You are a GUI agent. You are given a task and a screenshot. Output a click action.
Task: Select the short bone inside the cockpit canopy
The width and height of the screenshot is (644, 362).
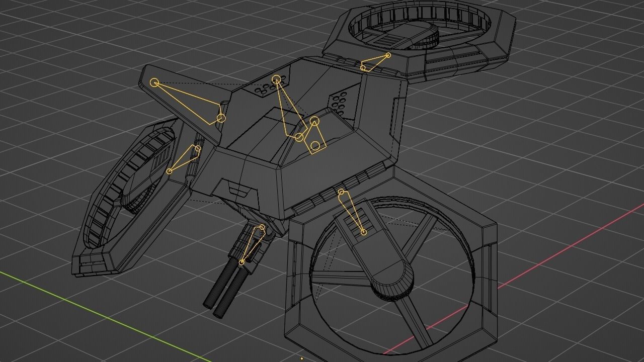315,135
